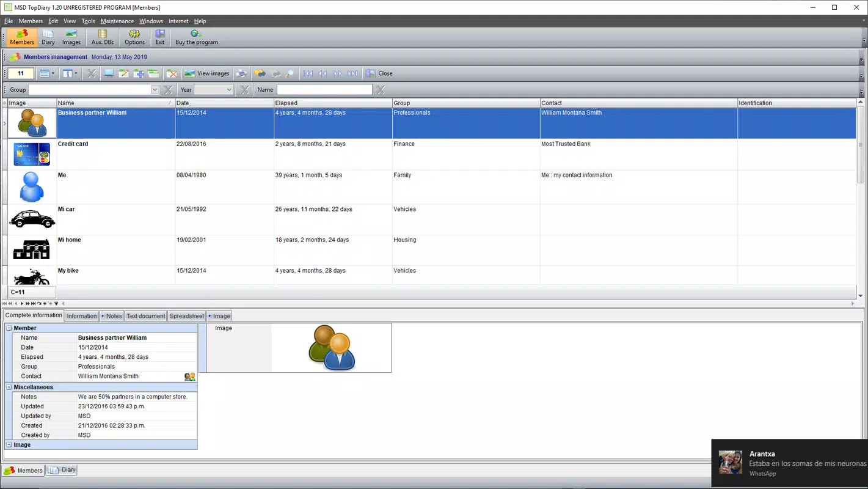Expand the Image section in the details tree
The height and width of the screenshot is (489, 868).
[x=9, y=445]
